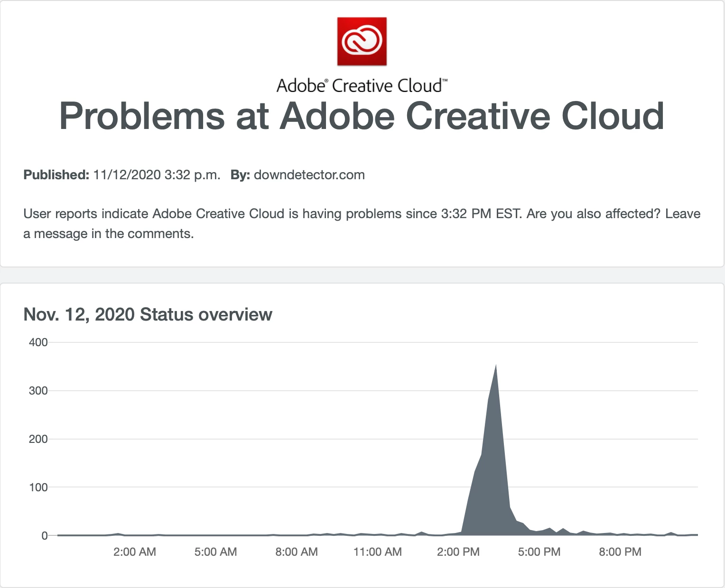Image resolution: width=725 pixels, height=588 pixels.
Task: Click the 400 y-axis label
Action: (38, 342)
